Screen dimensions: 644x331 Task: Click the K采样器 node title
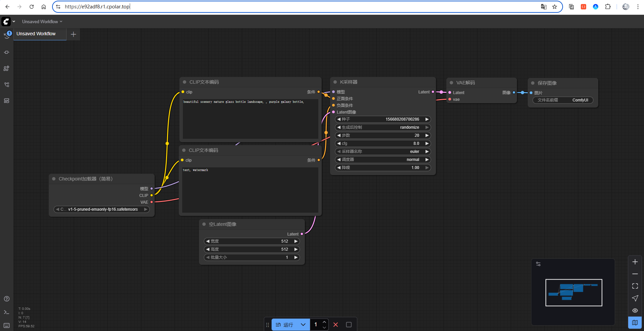click(349, 82)
